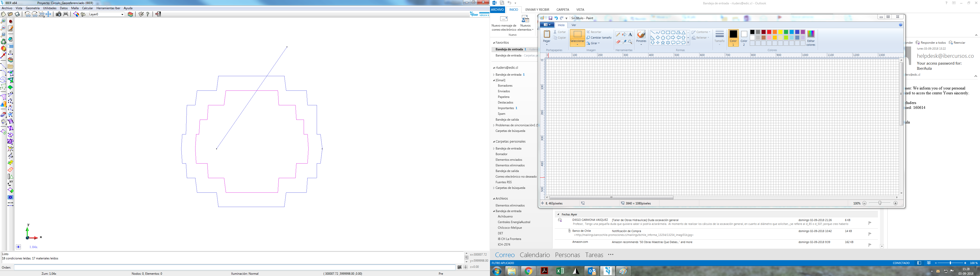The image size is (980, 276).
Task: Open project folder icon in IBER
Action: pyautogui.click(x=10, y=14)
